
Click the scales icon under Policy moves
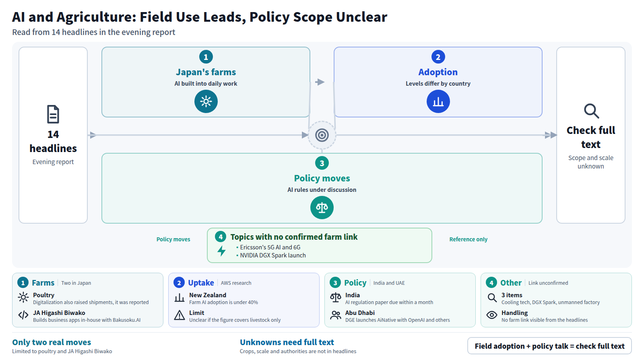(x=322, y=208)
